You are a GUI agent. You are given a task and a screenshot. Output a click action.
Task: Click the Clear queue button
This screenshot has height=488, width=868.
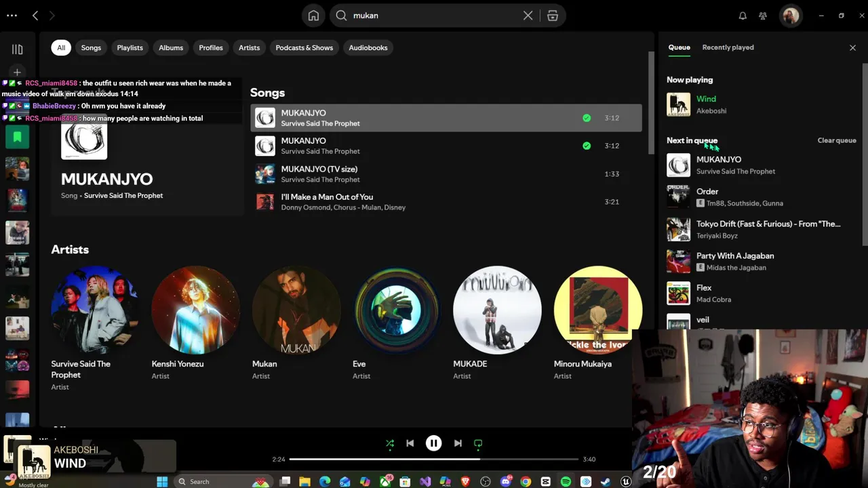click(837, 140)
